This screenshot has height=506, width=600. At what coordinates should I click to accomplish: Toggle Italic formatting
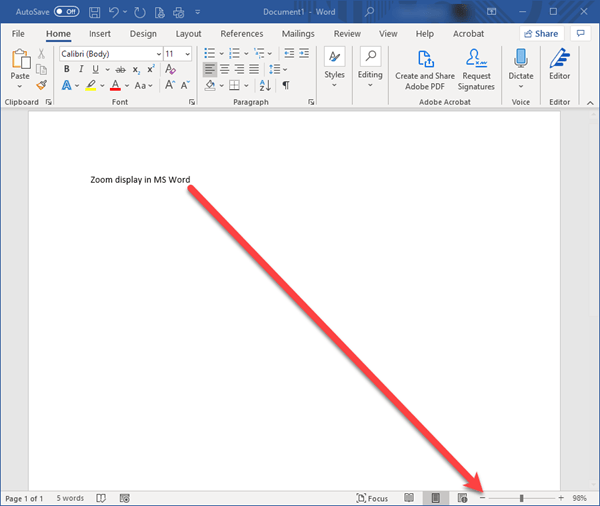point(81,69)
